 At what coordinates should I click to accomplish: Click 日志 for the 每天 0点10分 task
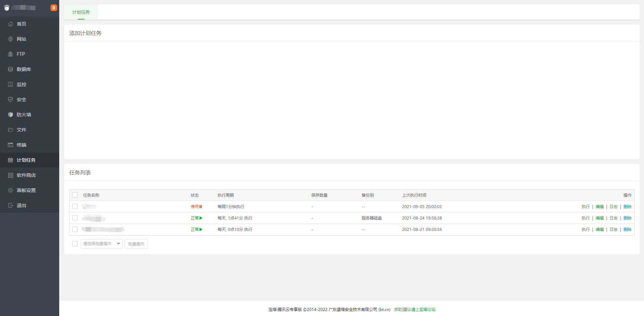coord(614,230)
